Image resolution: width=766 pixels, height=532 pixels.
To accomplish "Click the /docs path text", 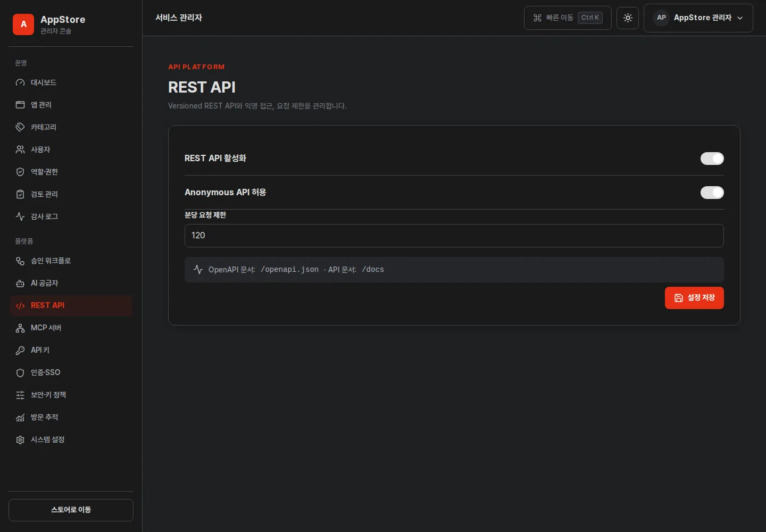I will pos(373,269).
